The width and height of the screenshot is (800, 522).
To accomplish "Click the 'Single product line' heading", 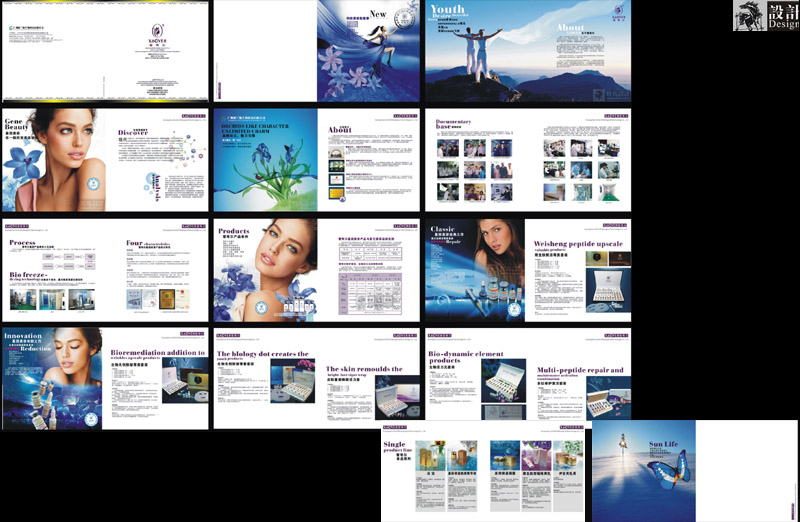I will [x=397, y=447].
